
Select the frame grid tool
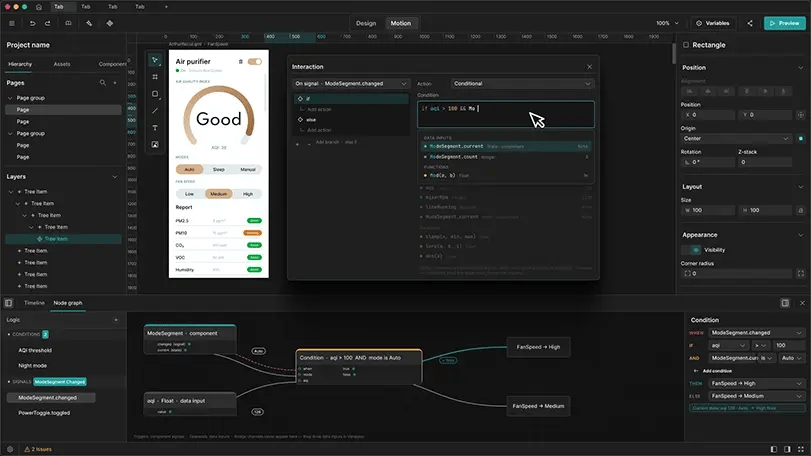point(155,77)
